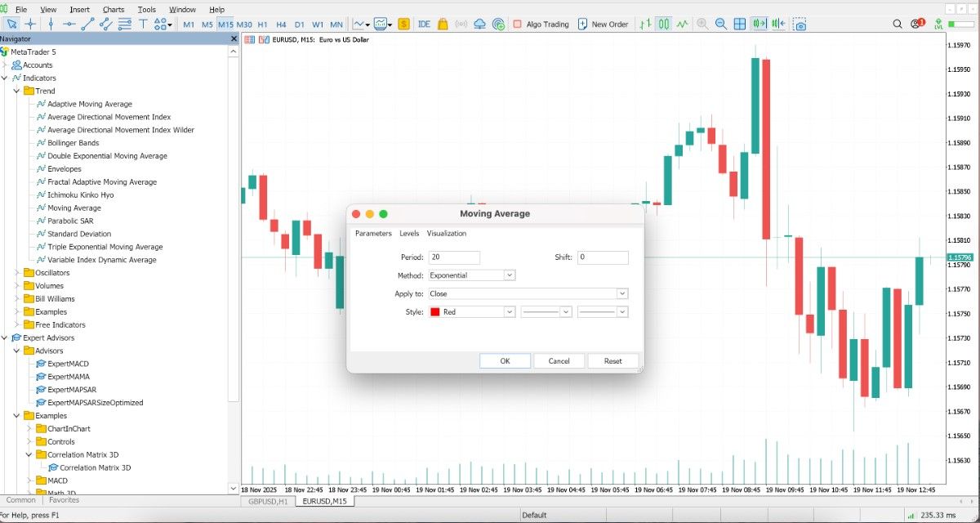
Task: Open the Method dropdown showing Exponential
Action: [472, 275]
